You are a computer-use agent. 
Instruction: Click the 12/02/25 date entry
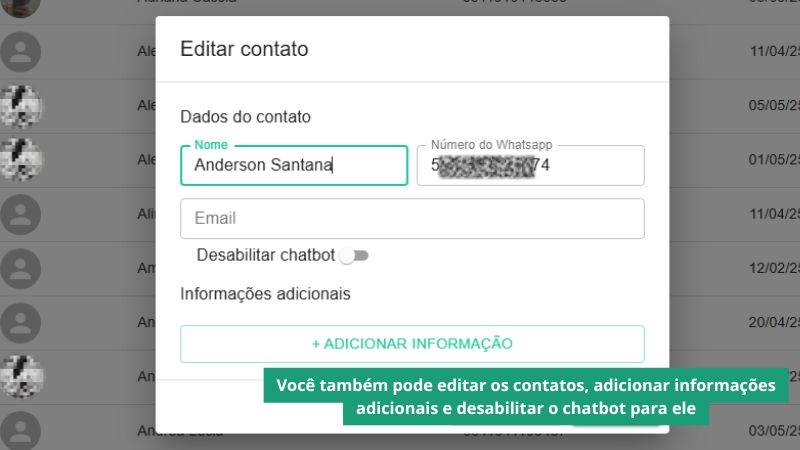coord(774,268)
